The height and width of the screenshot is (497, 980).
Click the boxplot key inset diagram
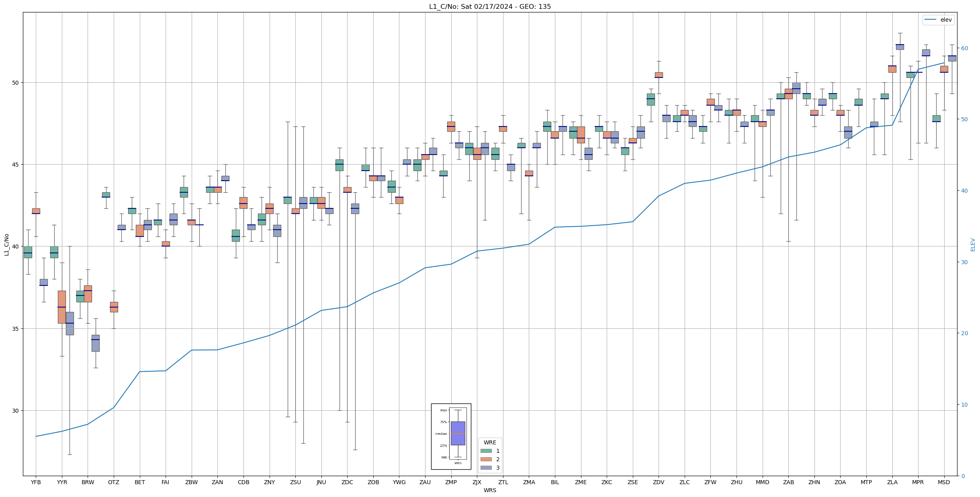tap(451, 436)
